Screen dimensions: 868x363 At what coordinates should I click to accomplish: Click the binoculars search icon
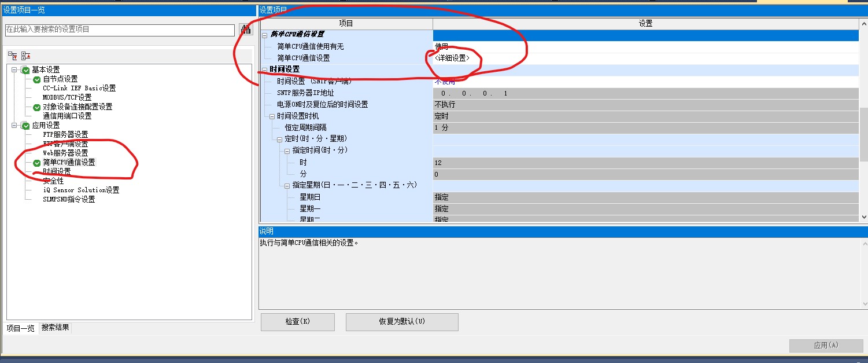pos(246,30)
